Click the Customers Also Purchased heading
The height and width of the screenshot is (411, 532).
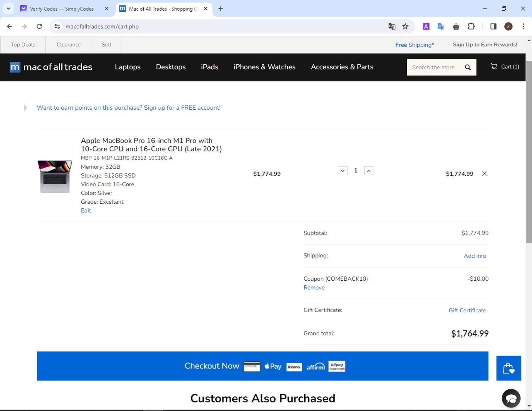click(263, 398)
